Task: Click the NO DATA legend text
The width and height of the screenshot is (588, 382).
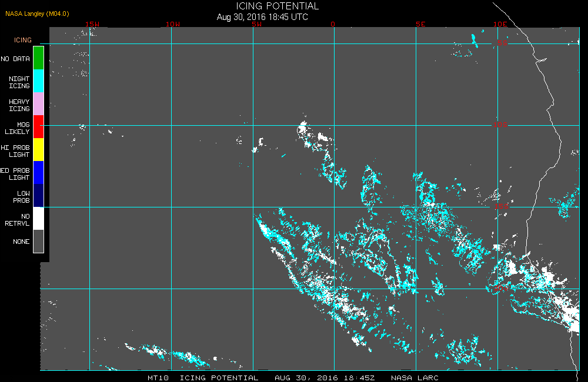Action: point(15,59)
